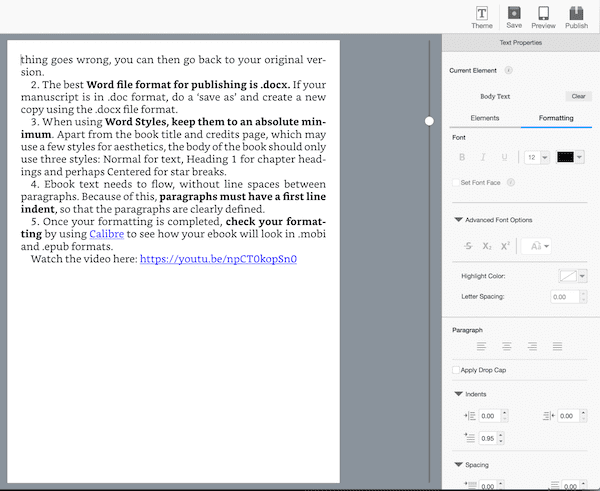The width and height of the screenshot is (600, 491).
Task: Click the right indent value field
Action: point(569,416)
